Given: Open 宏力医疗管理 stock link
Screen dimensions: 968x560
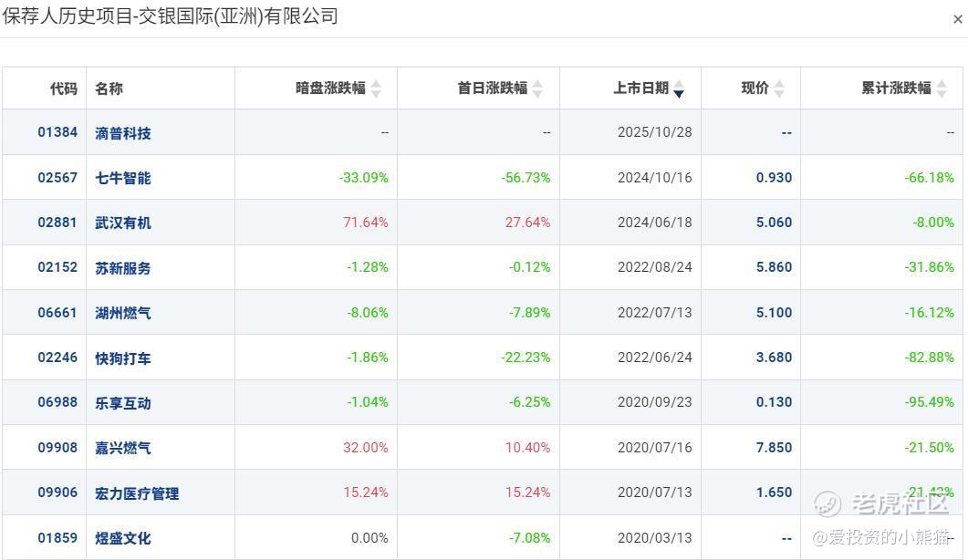Looking at the screenshot, I should click(137, 493).
